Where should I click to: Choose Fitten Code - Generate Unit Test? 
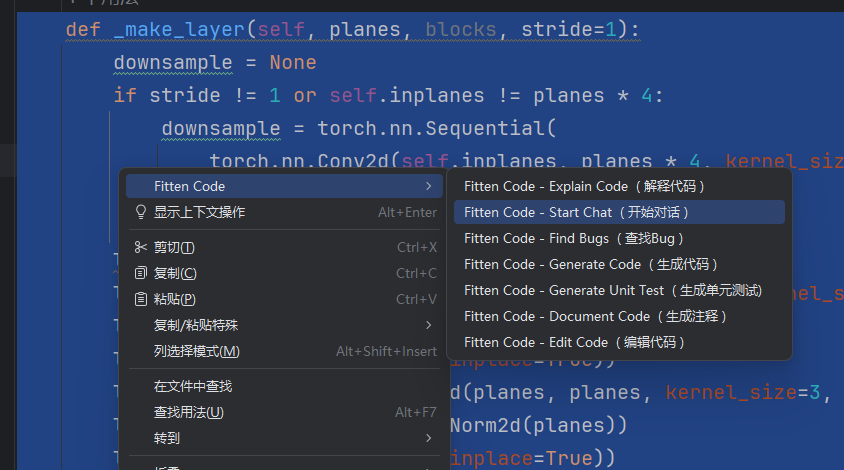pyautogui.click(x=612, y=290)
